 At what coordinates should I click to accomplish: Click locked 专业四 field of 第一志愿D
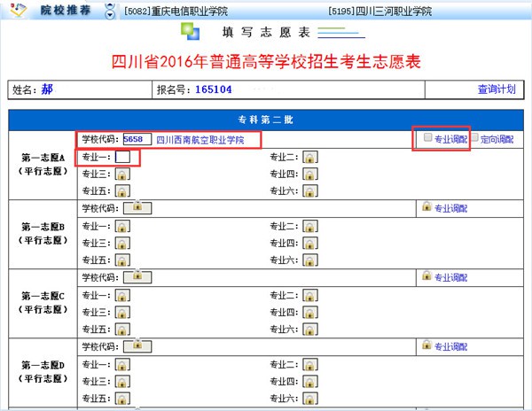(x=310, y=382)
